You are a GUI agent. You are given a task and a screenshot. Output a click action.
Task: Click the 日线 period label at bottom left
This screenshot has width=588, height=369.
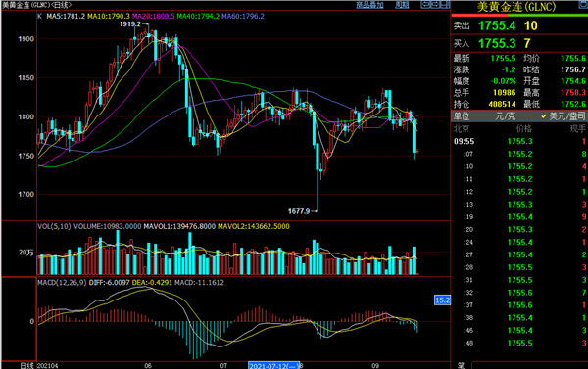coord(27,366)
